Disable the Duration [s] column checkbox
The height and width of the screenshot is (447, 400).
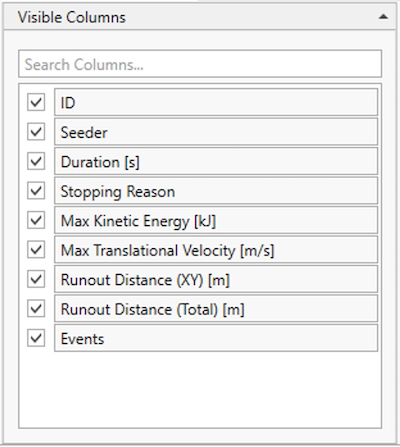pos(36,161)
